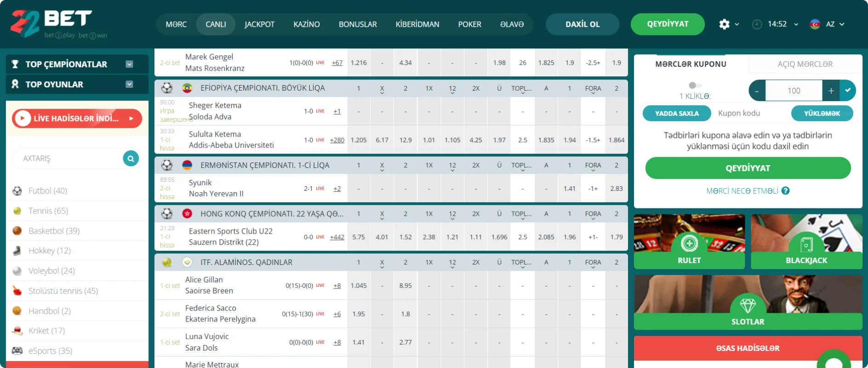Open the Jackpot menu item
The width and height of the screenshot is (868, 368).
tap(259, 24)
